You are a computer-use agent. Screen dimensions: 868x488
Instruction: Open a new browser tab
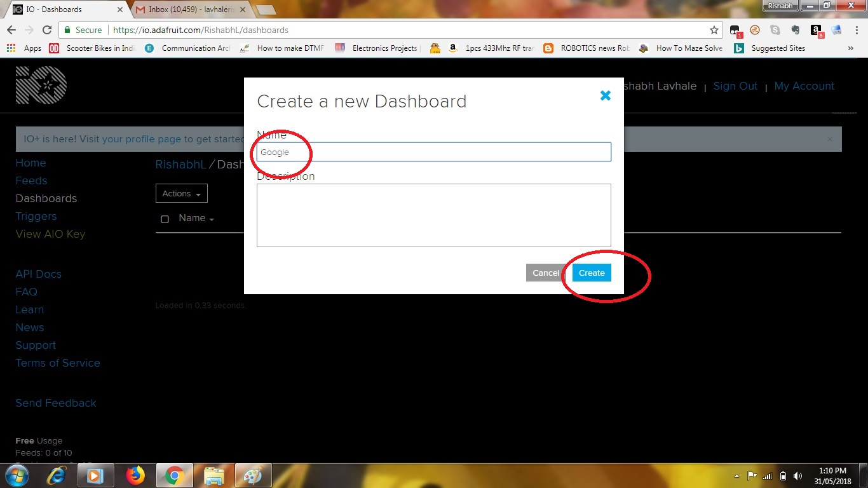click(x=266, y=10)
